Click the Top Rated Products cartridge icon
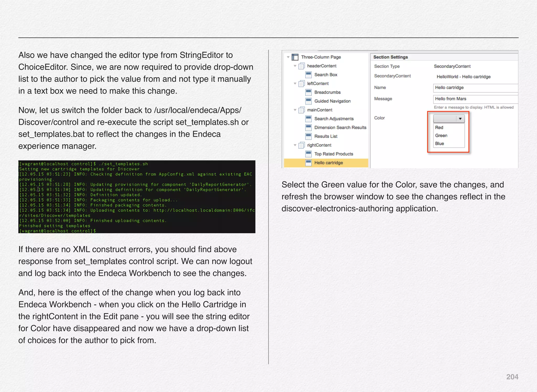The height and width of the screenshot is (392, 537). (x=309, y=154)
